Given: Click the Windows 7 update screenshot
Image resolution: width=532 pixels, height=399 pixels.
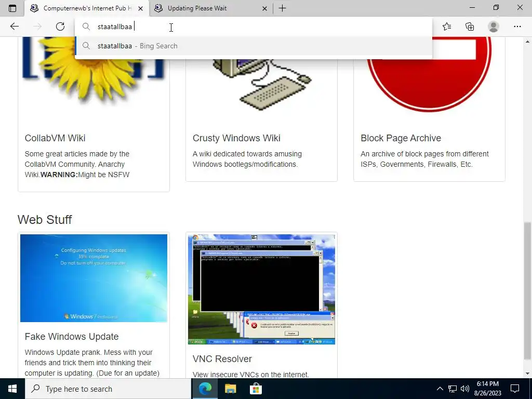Looking at the screenshot, I should [94, 278].
